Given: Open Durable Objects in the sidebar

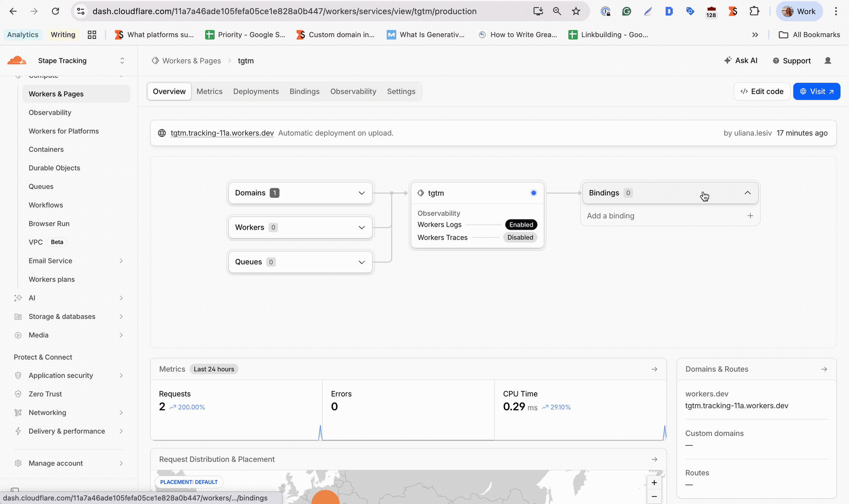Looking at the screenshot, I should tap(54, 168).
